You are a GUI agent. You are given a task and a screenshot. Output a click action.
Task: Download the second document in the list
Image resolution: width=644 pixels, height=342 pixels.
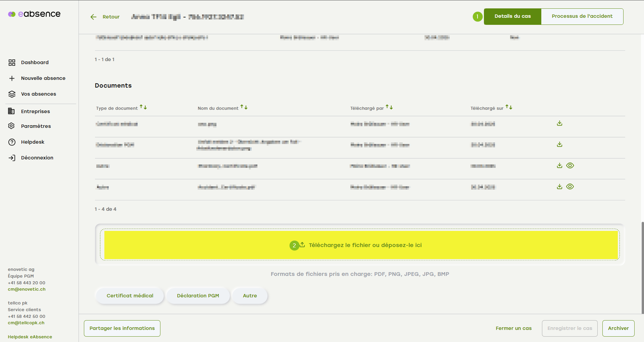pos(559,145)
